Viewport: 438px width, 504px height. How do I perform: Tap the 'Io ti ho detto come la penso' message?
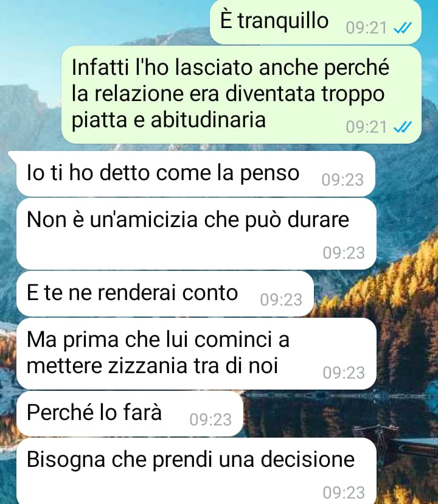(195, 174)
